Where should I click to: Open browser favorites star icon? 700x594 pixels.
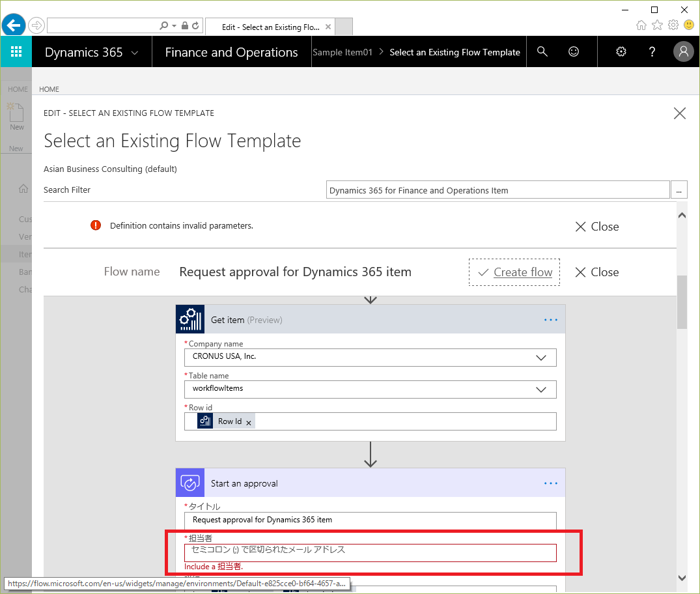pyautogui.click(x=657, y=25)
